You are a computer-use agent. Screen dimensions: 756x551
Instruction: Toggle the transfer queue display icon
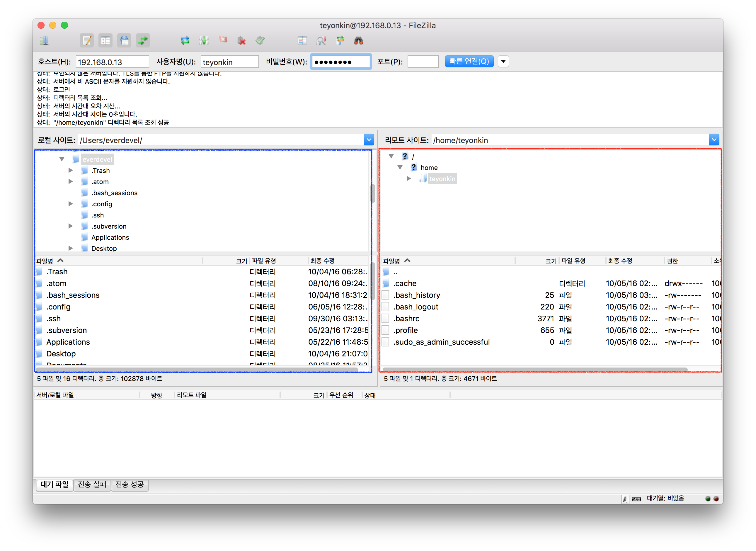pyautogui.click(x=143, y=41)
